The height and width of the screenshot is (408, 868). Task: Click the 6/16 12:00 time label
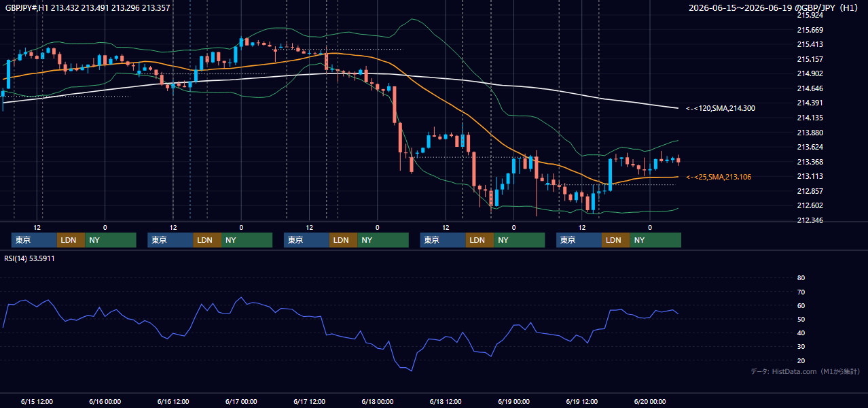(173, 402)
